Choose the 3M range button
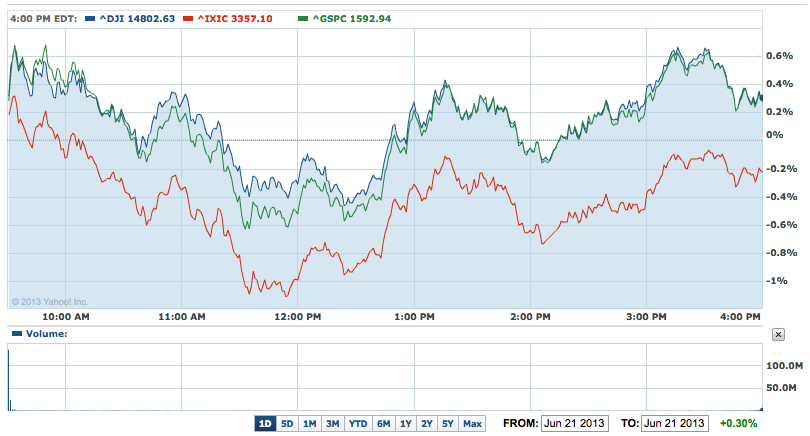810x436 pixels. 333,423
